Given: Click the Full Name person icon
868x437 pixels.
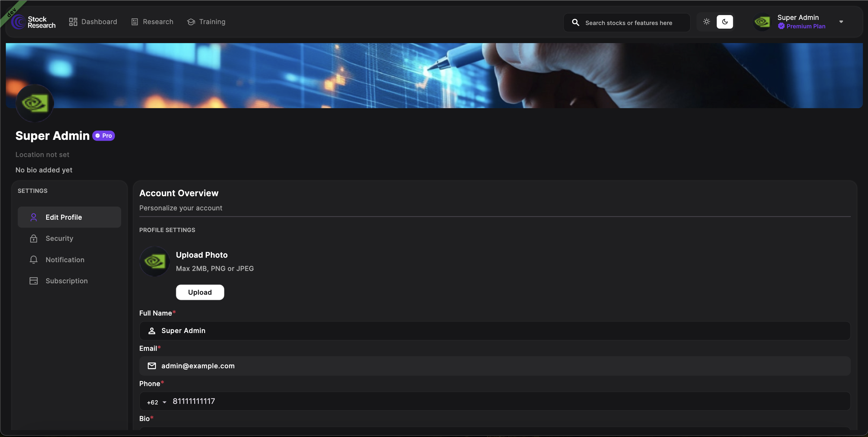Looking at the screenshot, I should [152, 331].
